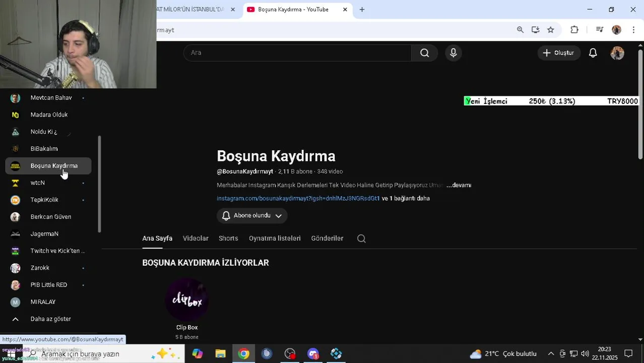
Task: Open the Abone olundu subscription dropdown
Action: point(252,216)
